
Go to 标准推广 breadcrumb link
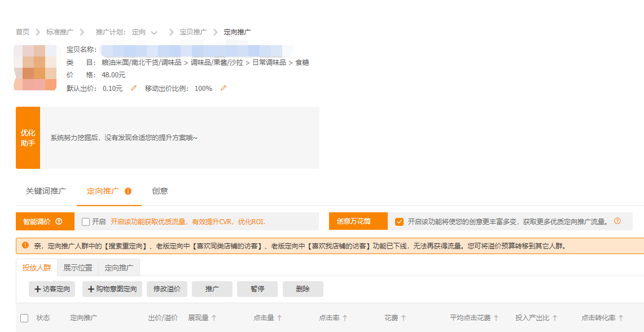point(59,32)
